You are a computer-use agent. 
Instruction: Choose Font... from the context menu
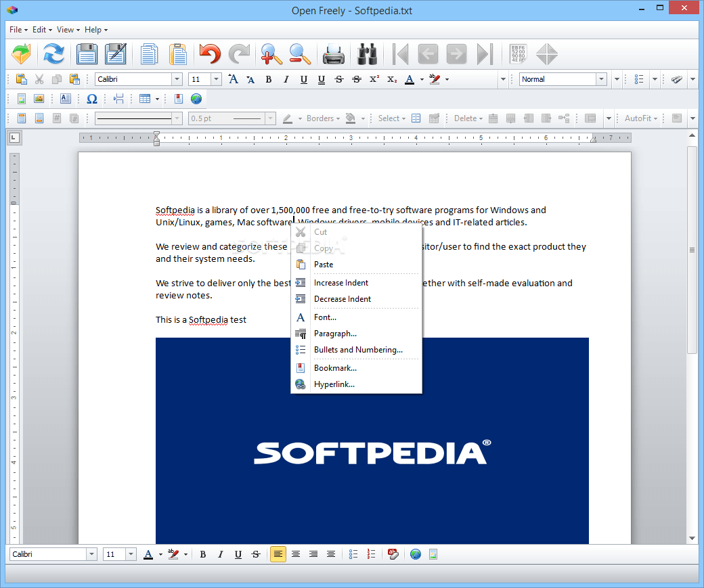(x=357, y=317)
